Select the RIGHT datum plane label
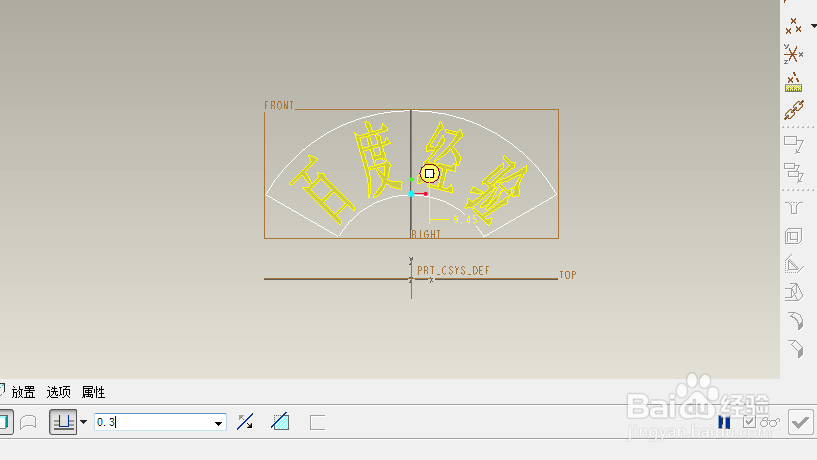Image resolution: width=817 pixels, height=460 pixels. click(426, 234)
